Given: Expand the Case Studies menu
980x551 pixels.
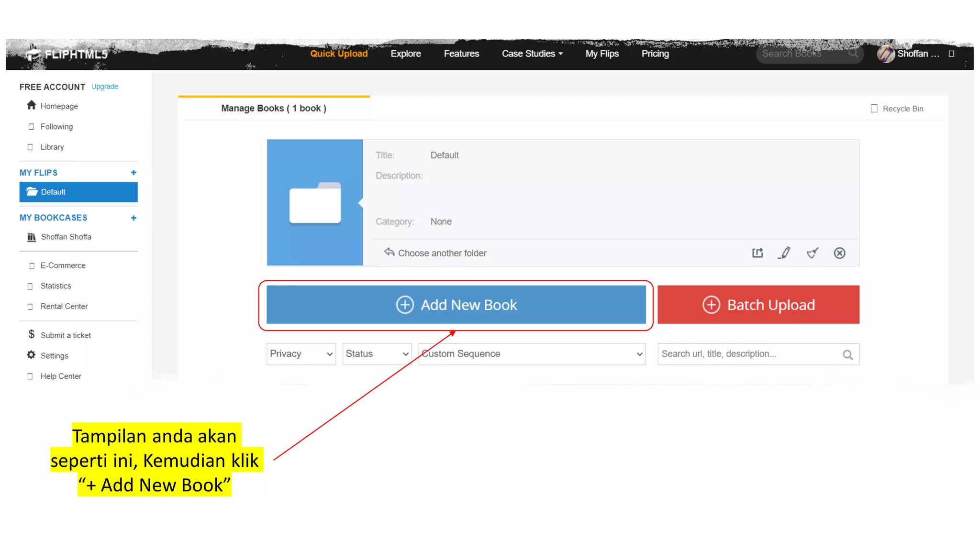Looking at the screenshot, I should pyautogui.click(x=532, y=54).
